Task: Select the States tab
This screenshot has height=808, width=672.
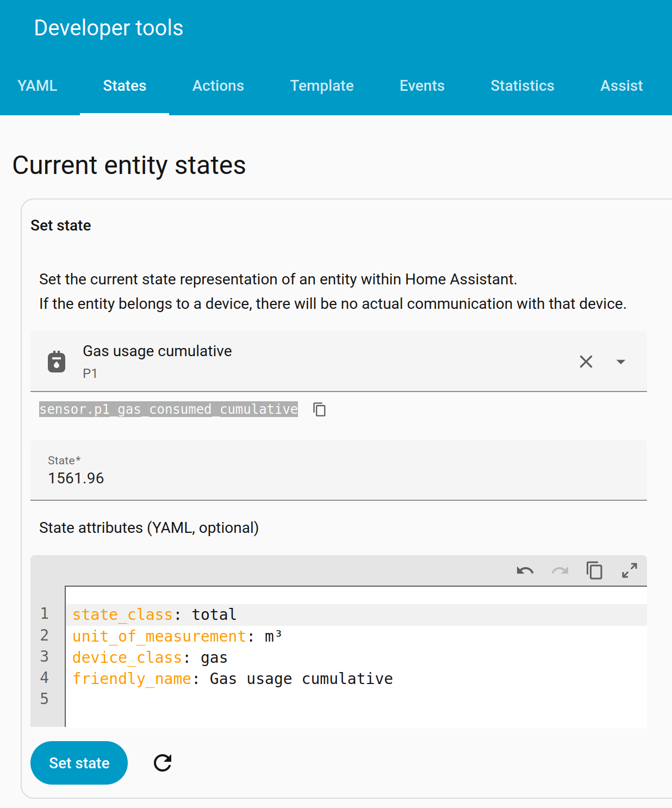Action: tap(125, 86)
